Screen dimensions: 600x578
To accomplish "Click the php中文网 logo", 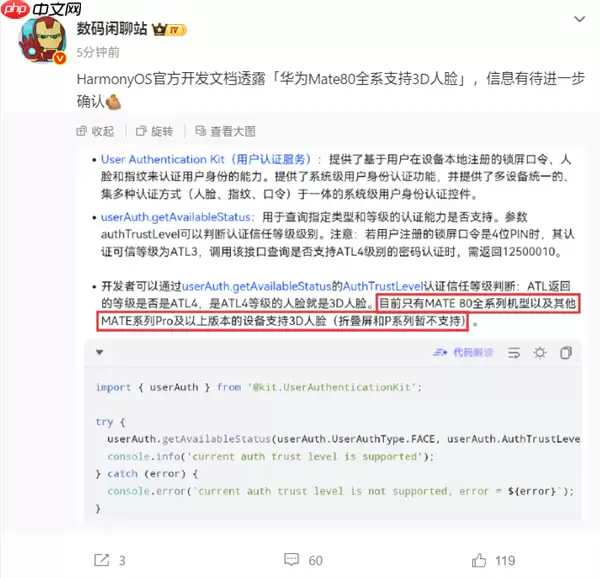I will pos(41,9).
